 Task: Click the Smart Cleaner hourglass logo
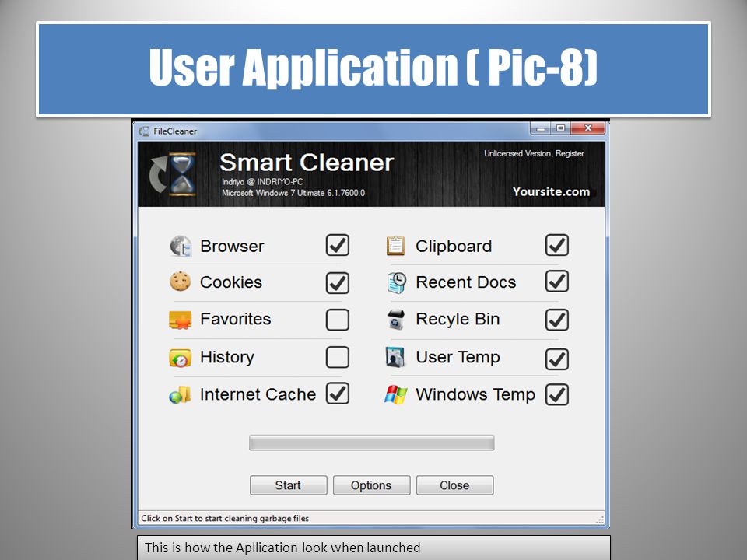[x=173, y=174]
